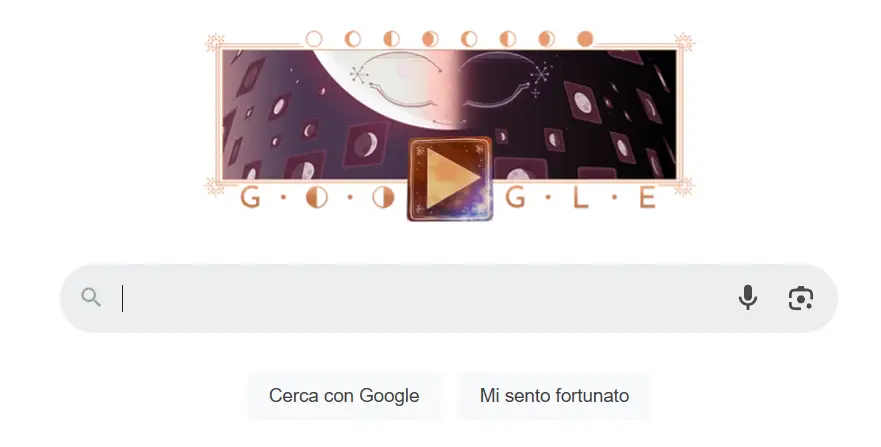Click the snowflake ornament on top-right doodle corner

tap(684, 43)
